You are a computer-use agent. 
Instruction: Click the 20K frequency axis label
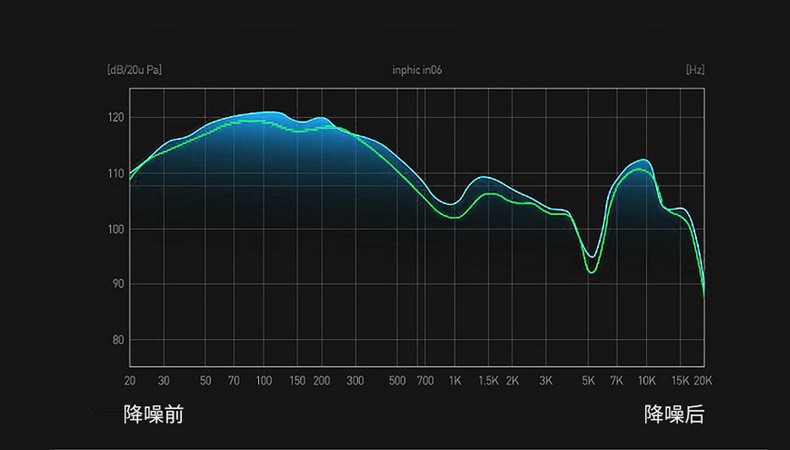point(703,381)
